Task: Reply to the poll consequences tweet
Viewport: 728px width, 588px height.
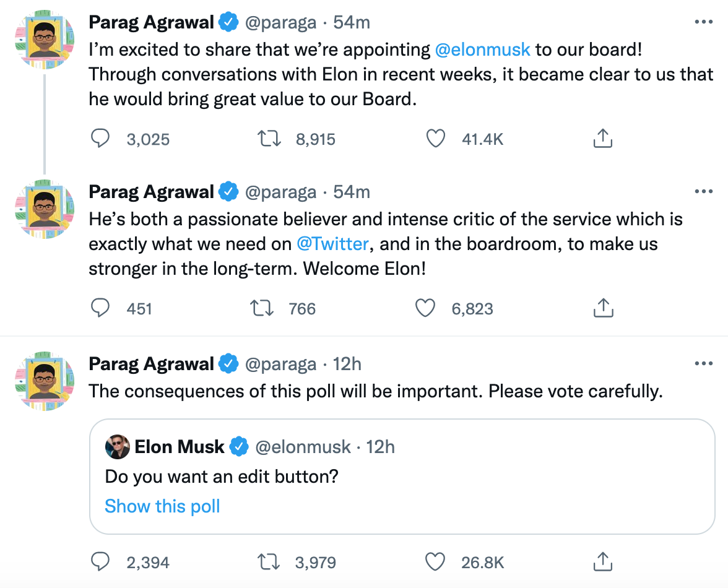Action: (100, 562)
